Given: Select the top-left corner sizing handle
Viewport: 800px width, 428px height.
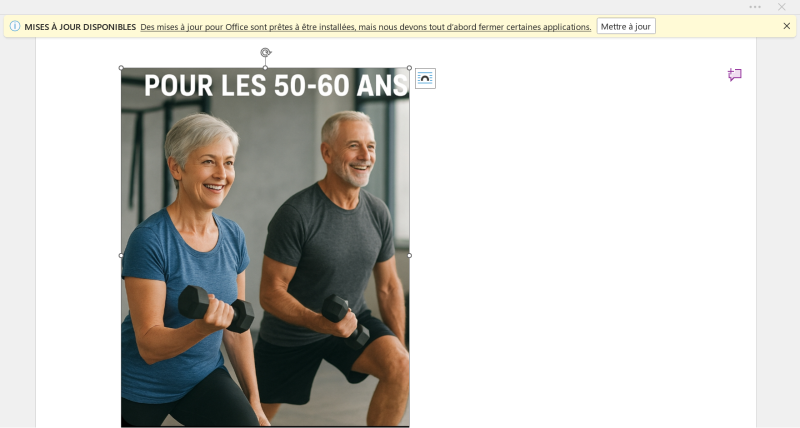Looking at the screenshot, I should click(x=121, y=68).
